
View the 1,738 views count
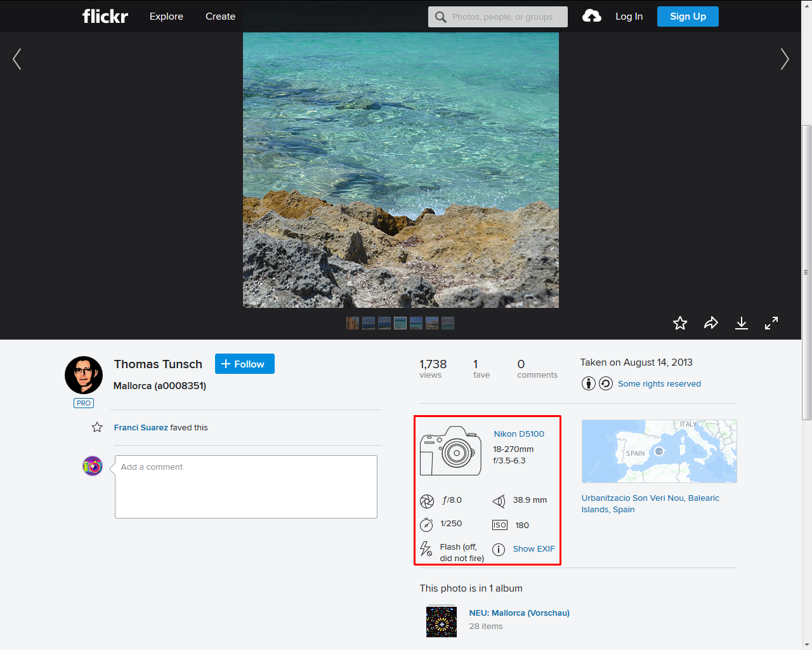pyautogui.click(x=433, y=368)
